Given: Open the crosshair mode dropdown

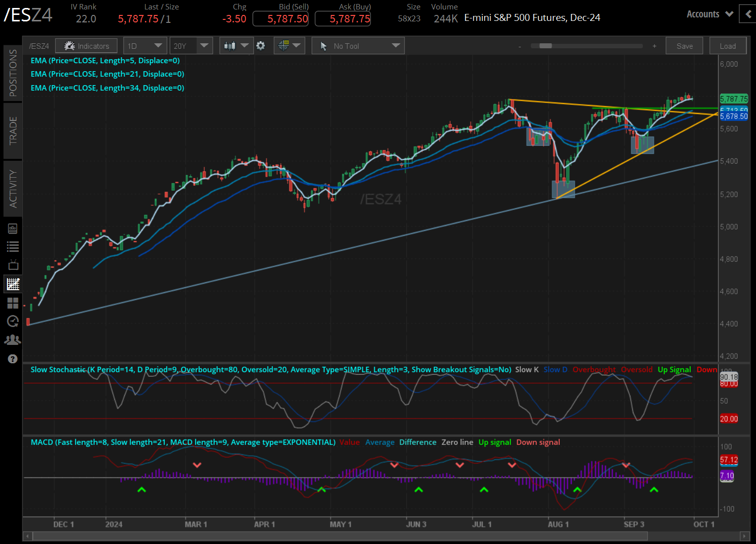Looking at the screenshot, I should pyautogui.click(x=289, y=46).
